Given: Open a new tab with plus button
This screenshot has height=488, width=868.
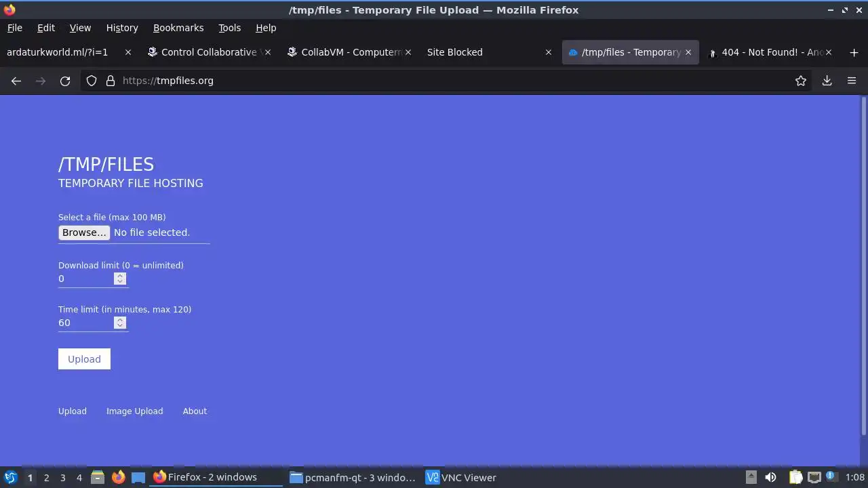Looking at the screenshot, I should (854, 52).
